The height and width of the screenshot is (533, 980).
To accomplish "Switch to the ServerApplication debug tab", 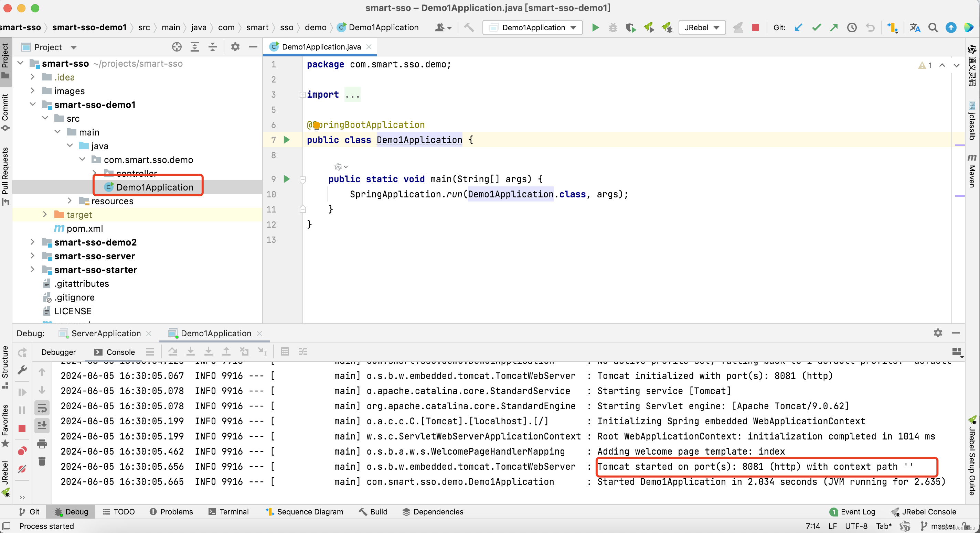I will 106,334.
